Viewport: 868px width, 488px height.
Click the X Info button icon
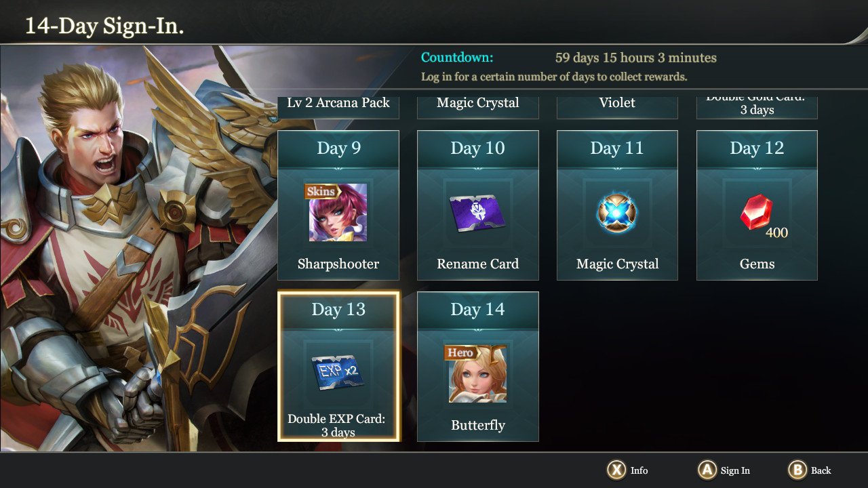click(616, 470)
